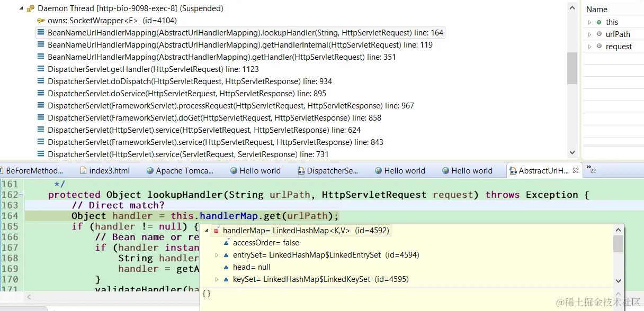The image size is (644, 311).
Task: Click the triangle icon beside entrySet
Action: (226, 255)
